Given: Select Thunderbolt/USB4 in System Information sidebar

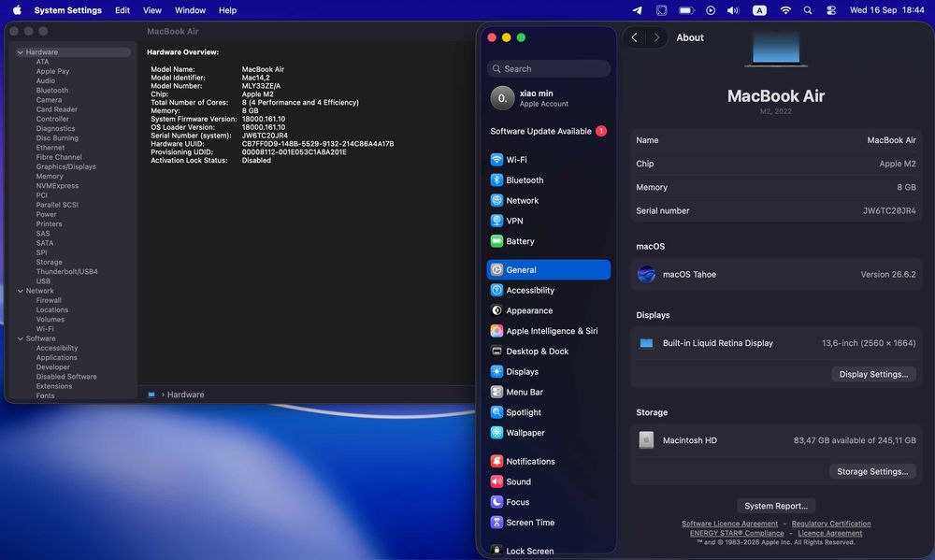Looking at the screenshot, I should tap(66, 272).
